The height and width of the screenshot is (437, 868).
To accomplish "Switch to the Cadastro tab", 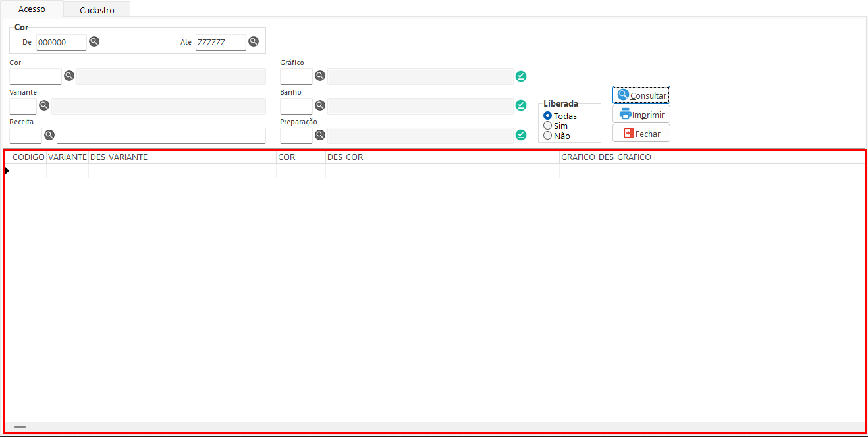I will click(97, 10).
